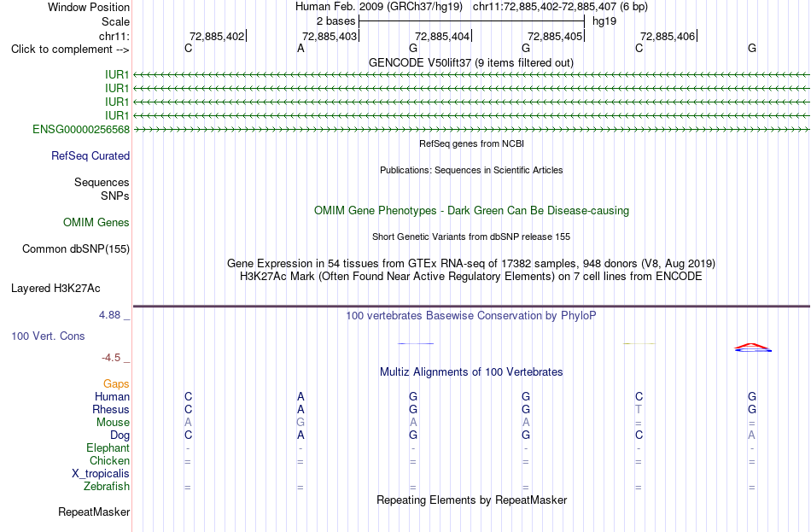Click the 'Human' species row label
Image resolution: width=811 pixels, height=532 pixels.
(x=112, y=397)
